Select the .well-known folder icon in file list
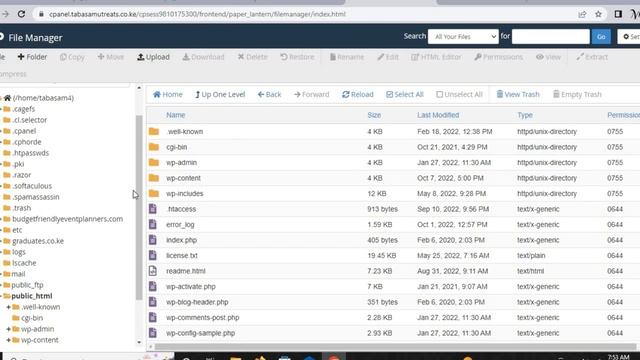Image resolution: width=640 pixels, height=360 pixels. pyautogui.click(x=154, y=131)
